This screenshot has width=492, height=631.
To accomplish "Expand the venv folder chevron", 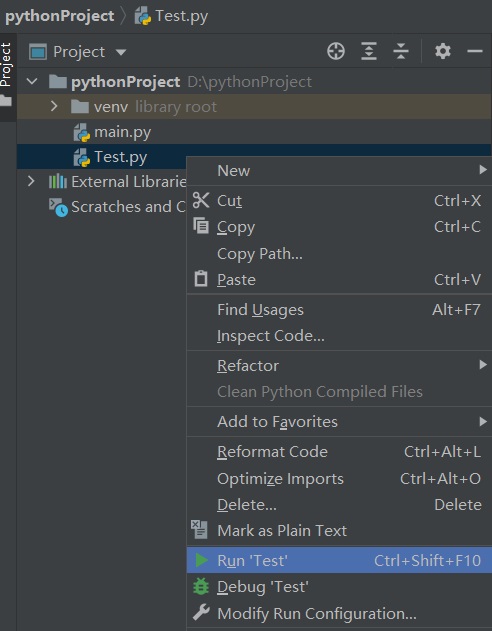I will point(54,106).
